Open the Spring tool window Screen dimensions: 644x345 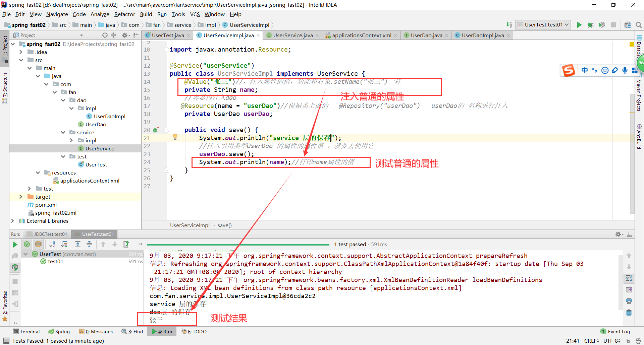(59, 332)
